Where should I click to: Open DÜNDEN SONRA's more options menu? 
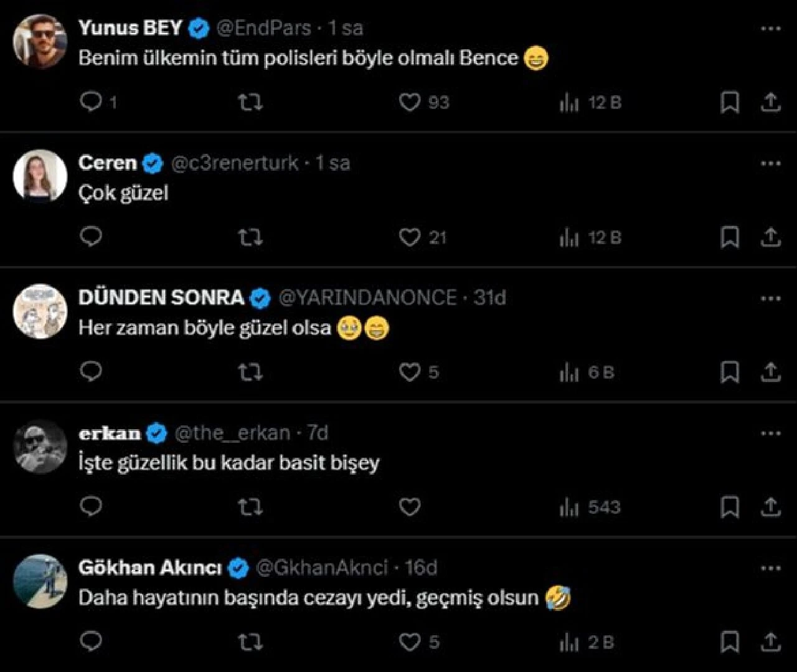point(771,297)
